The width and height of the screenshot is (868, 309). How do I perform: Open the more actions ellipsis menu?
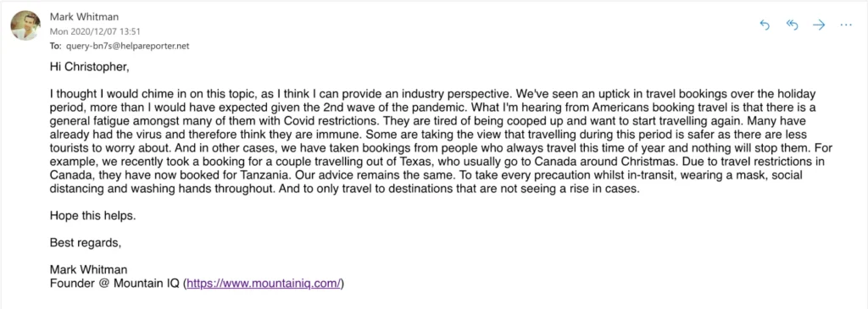pos(846,25)
